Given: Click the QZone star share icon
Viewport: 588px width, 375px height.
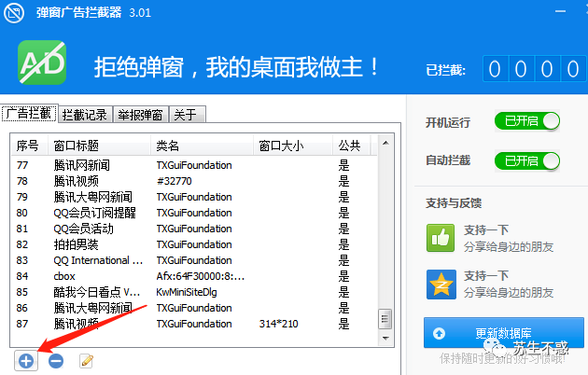Looking at the screenshot, I should click(x=441, y=285).
